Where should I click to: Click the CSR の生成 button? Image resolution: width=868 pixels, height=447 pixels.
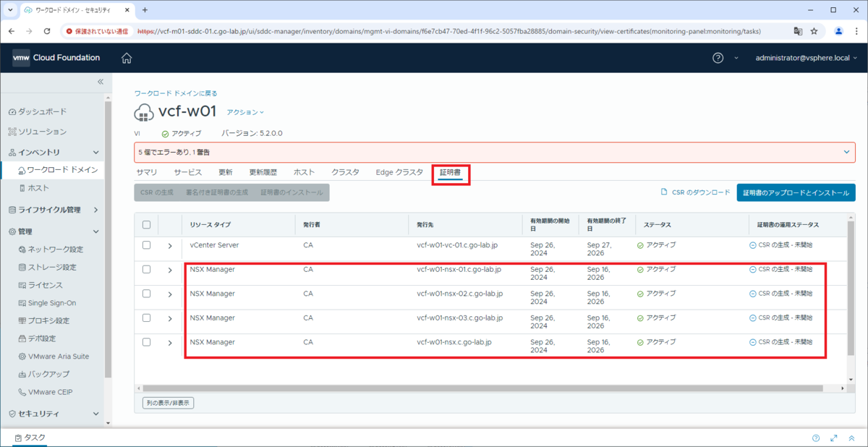coord(157,192)
